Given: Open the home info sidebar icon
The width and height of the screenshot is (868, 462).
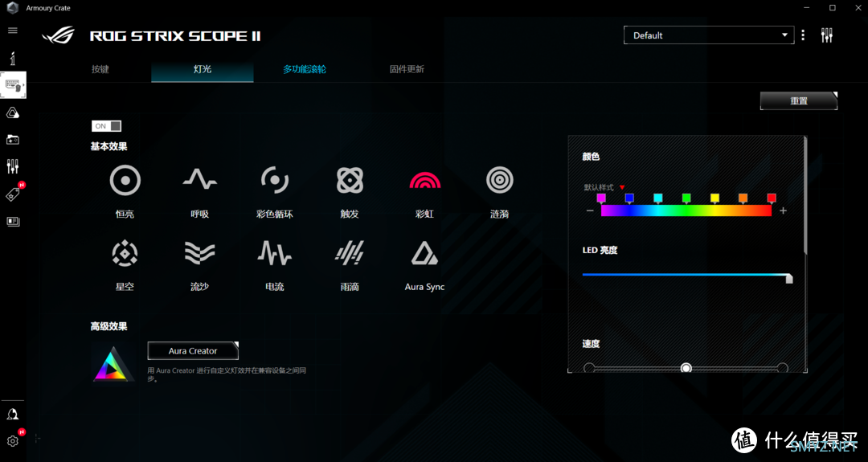Looking at the screenshot, I should (x=13, y=58).
